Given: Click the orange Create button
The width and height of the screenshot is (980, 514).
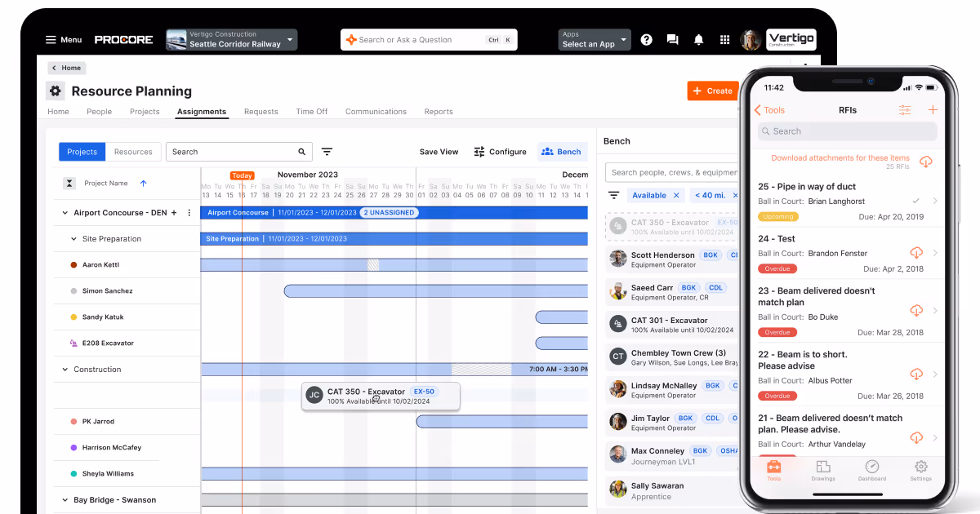Looking at the screenshot, I should [x=712, y=91].
